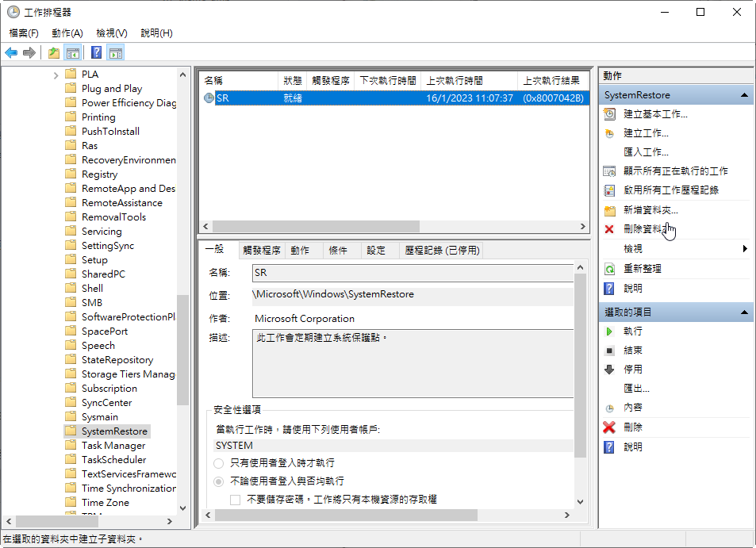Click the task list horizontal scrollbar thumb
The width and height of the screenshot is (756, 548).
pos(316,227)
